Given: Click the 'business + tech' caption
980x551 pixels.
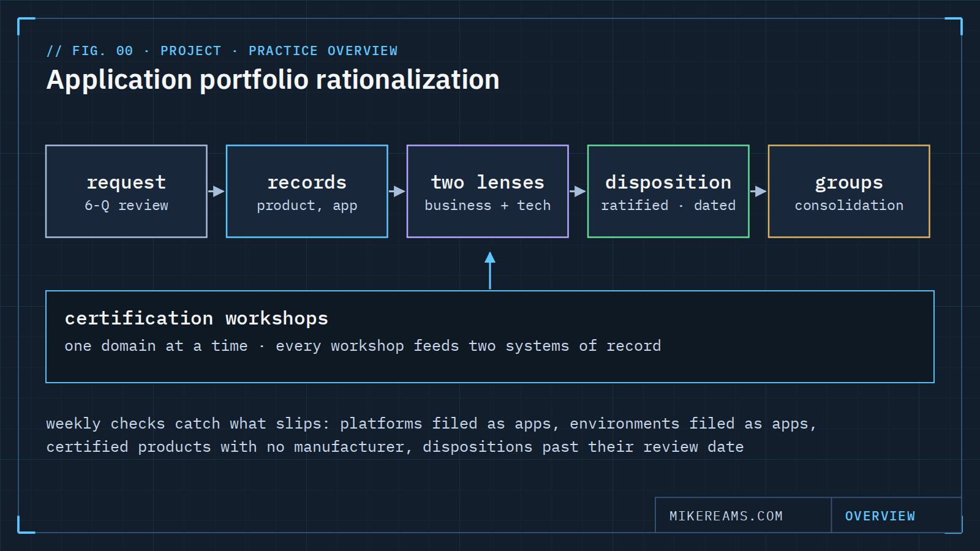Looking at the screenshot, I should [x=488, y=206].
